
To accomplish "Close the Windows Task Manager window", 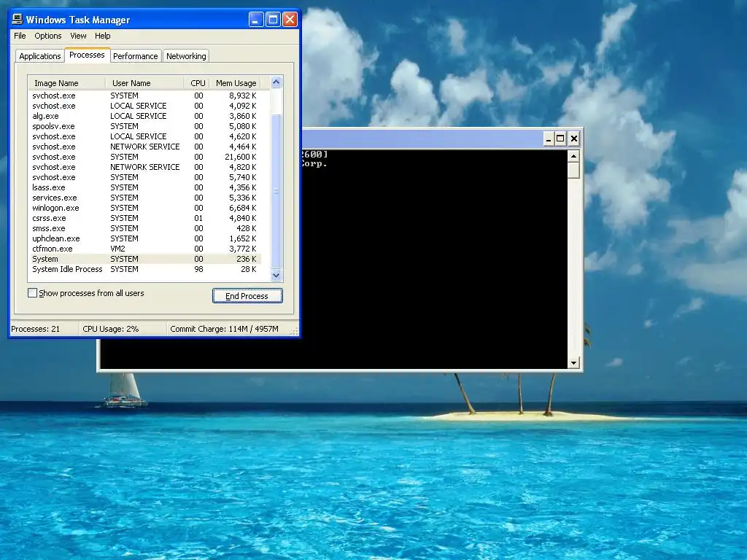I will [x=290, y=20].
